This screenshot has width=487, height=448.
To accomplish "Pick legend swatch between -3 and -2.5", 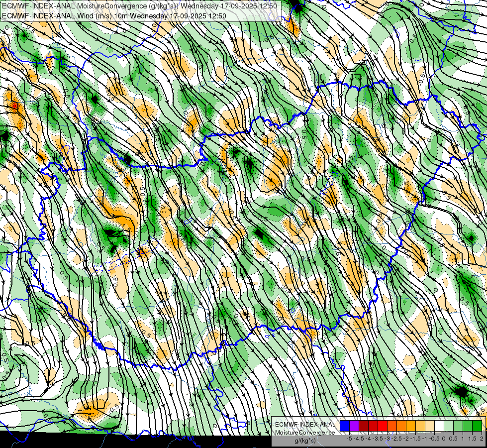I will click(392, 426).
